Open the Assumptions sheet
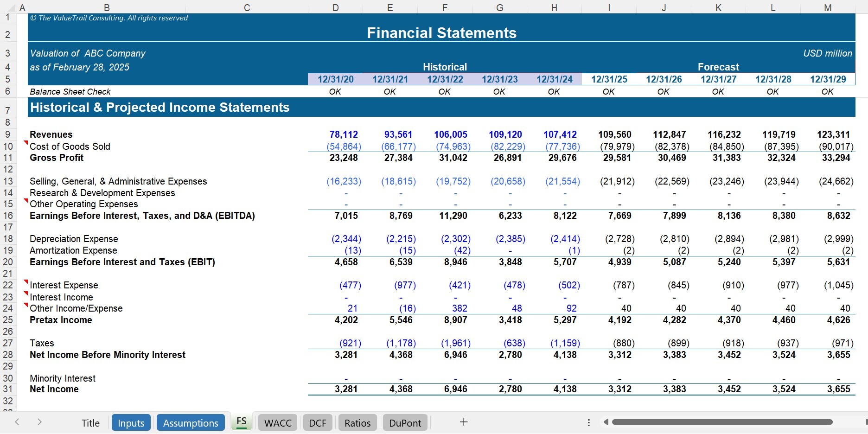Viewport: 868px width, 434px height. click(x=191, y=422)
